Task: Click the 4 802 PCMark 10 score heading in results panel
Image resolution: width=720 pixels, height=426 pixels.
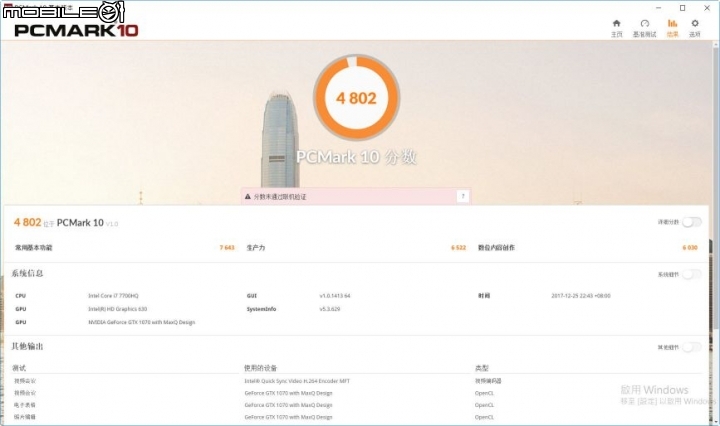Action: click(66, 223)
